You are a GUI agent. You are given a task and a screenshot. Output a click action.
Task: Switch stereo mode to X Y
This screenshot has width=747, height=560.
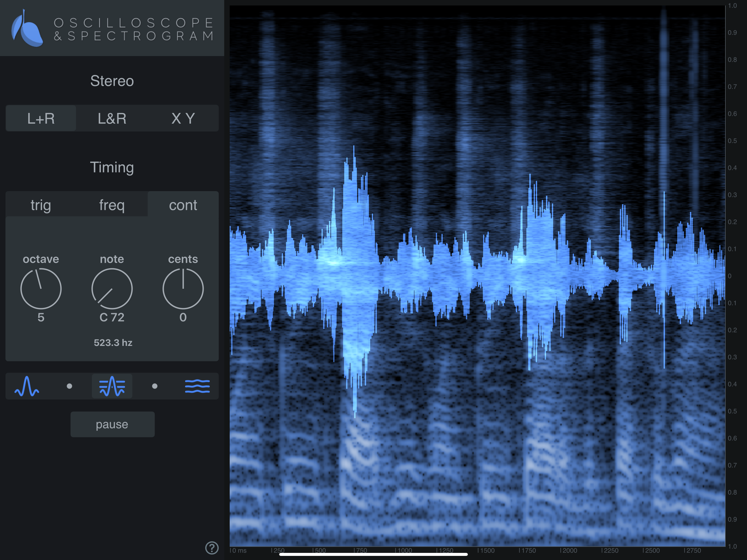183,119
